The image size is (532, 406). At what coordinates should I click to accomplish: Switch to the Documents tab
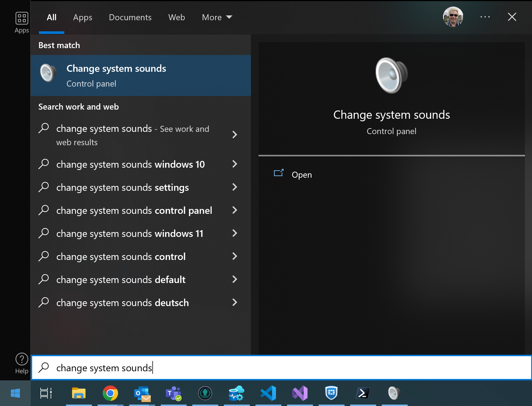click(x=130, y=17)
